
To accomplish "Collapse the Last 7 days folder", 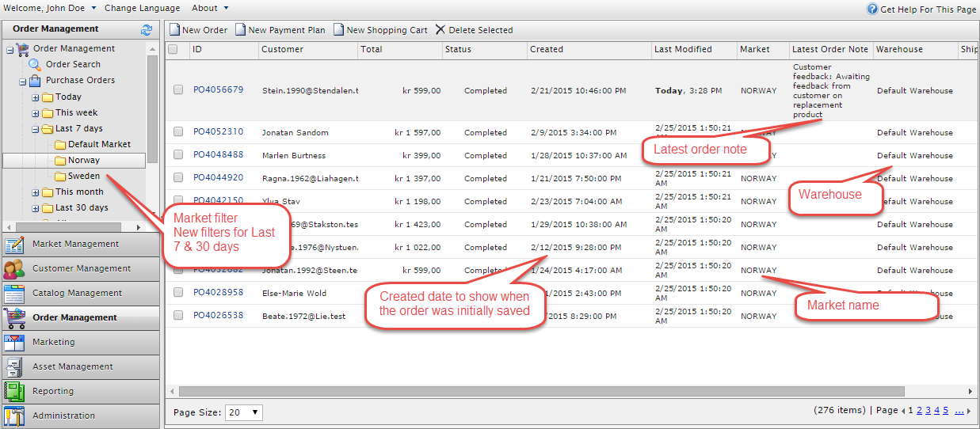I will tap(36, 129).
